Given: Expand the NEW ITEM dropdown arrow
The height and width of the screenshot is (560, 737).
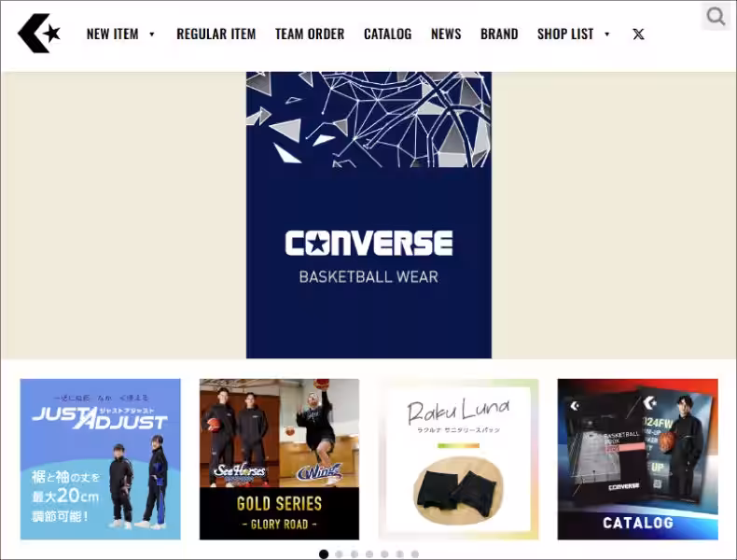Looking at the screenshot, I should pos(152,35).
